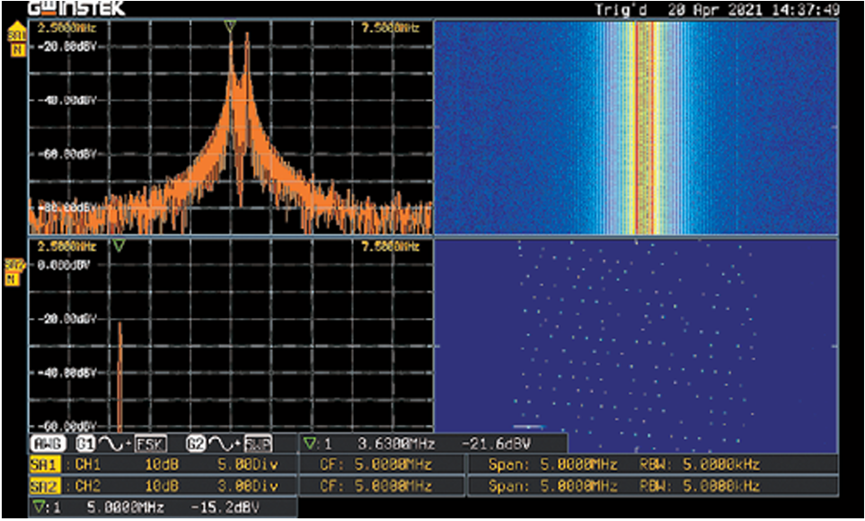
Task: Click SA1 start frequency 2.5000MHz label
Action: tap(66, 28)
